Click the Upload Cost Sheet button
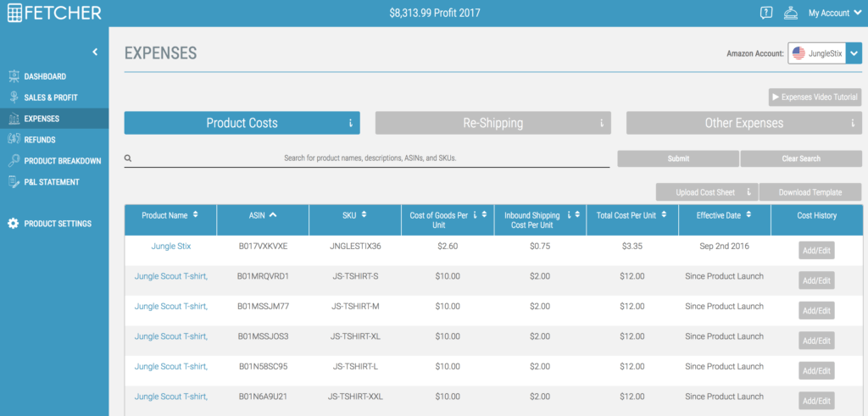Viewport: 868px width, 416px height. pyautogui.click(x=705, y=192)
